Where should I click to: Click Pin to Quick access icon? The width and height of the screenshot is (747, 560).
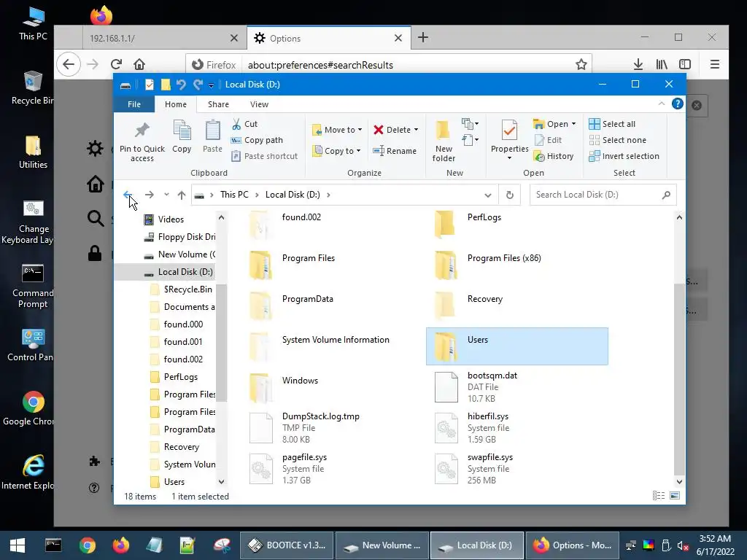point(142,130)
